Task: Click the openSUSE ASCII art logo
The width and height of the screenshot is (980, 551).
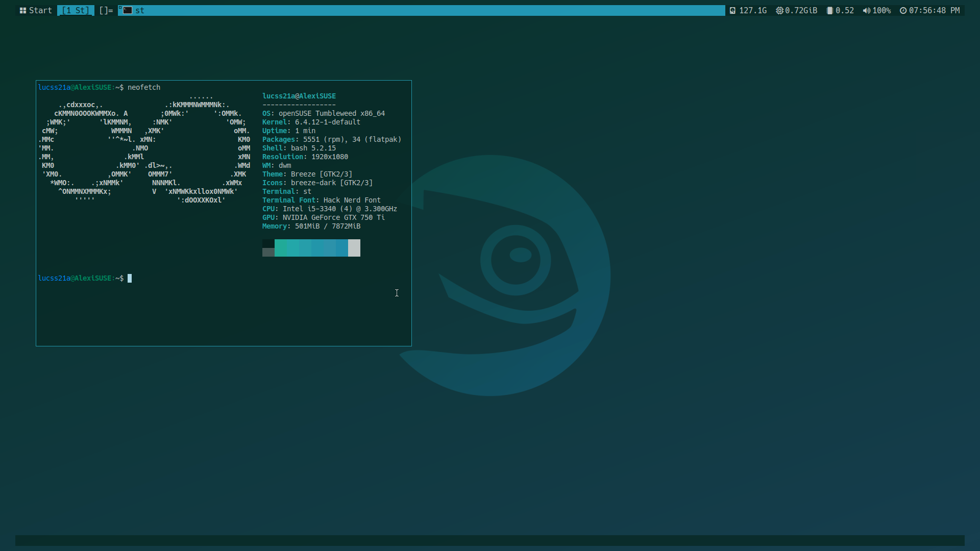Action: click(x=144, y=148)
